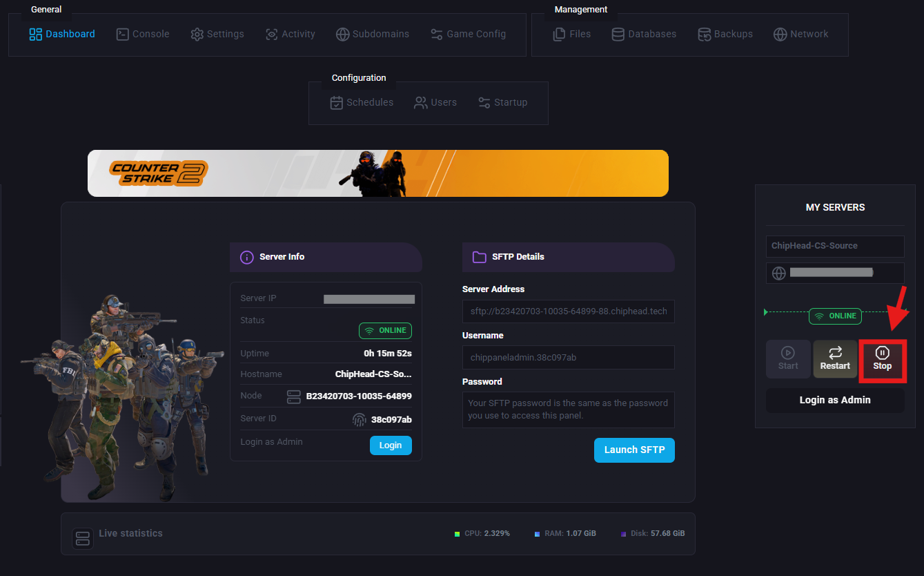Click the eye icon of Activity
The height and width of the screenshot is (576, 924).
(272, 34)
